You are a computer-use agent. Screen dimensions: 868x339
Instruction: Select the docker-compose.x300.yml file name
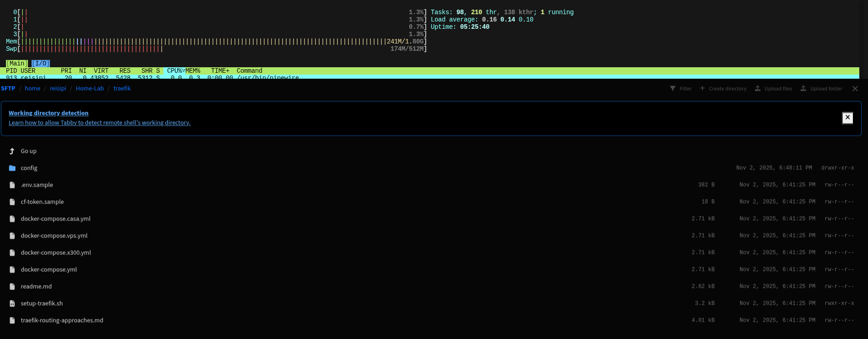(x=56, y=253)
